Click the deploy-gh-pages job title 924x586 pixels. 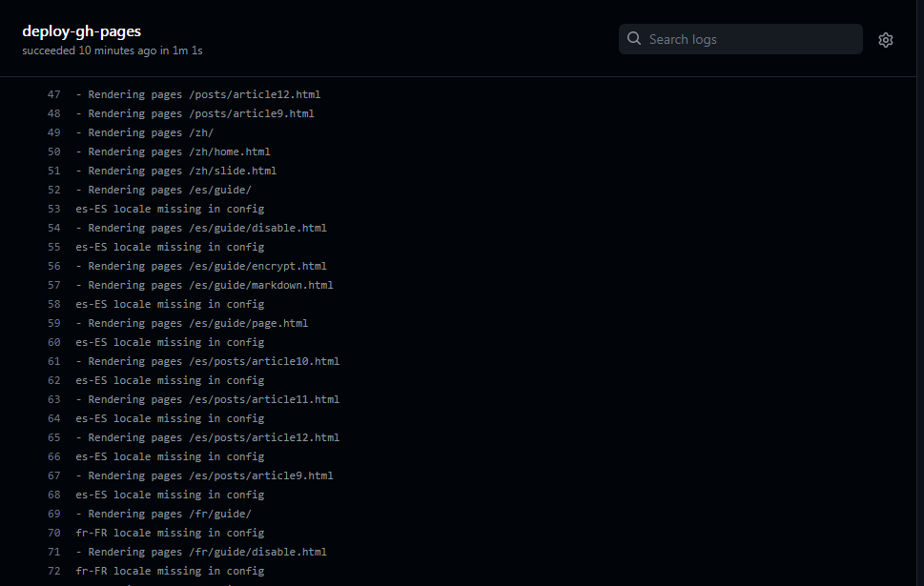(x=81, y=30)
